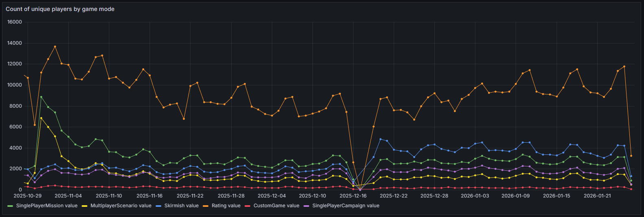Screen dimensions: 644x217
Task: Click the highest orange Rating data point
Action: pyautogui.click(x=55, y=47)
